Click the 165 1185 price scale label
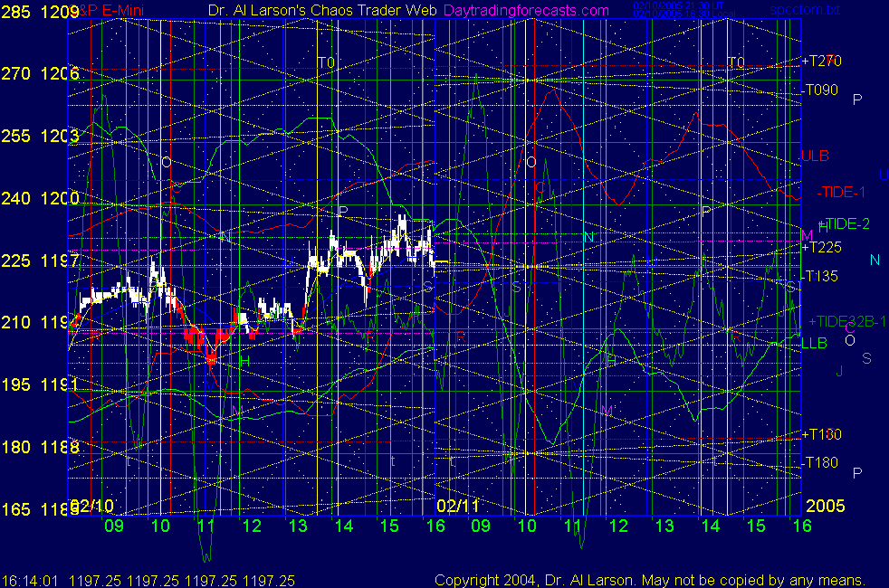The height and width of the screenshot is (588, 889). pos(40,509)
